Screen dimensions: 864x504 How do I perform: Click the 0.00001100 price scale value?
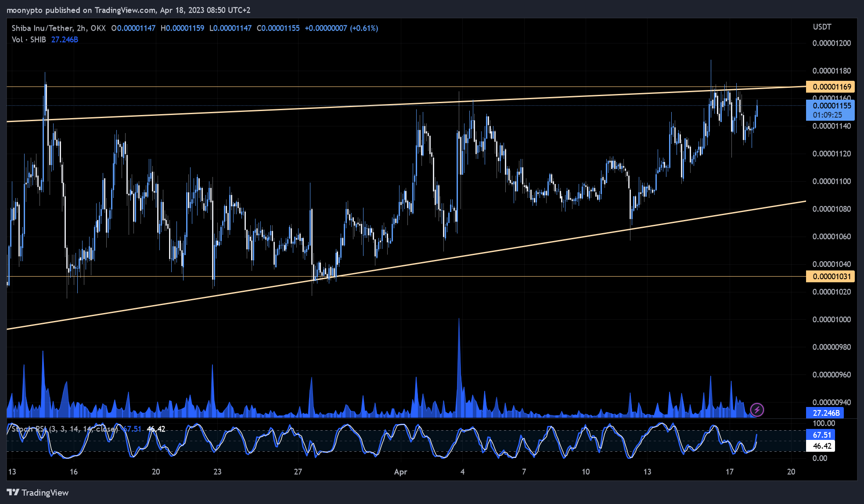tap(832, 181)
